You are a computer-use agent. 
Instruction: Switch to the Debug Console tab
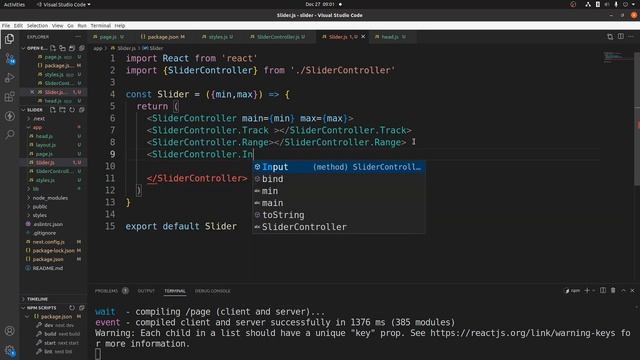(x=213, y=291)
